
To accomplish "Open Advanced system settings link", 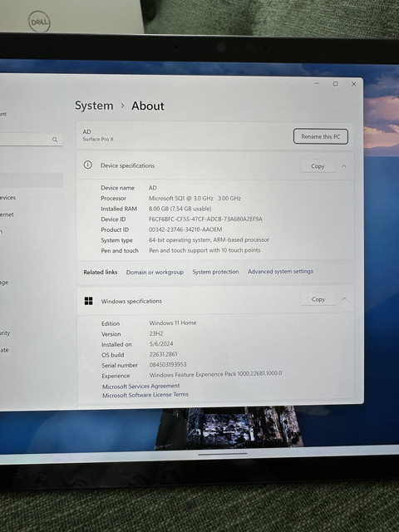I will pyautogui.click(x=280, y=272).
